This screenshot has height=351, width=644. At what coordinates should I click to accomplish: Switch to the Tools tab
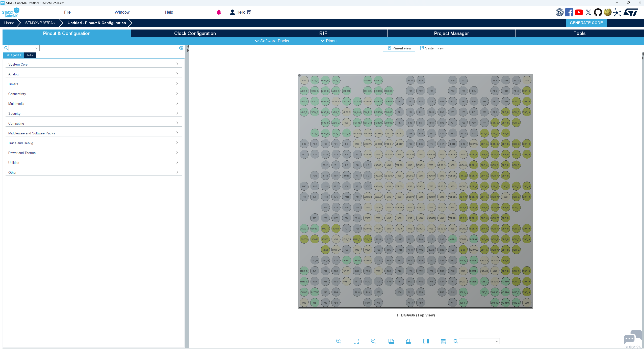(x=580, y=33)
